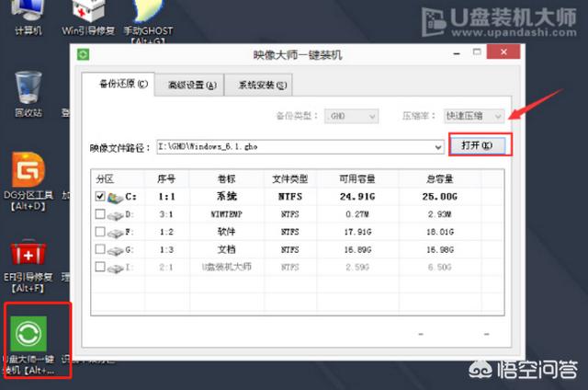The width and height of the screenshot is (588, 390).
Task: Click the 打开 button
Action: (480, 145)
